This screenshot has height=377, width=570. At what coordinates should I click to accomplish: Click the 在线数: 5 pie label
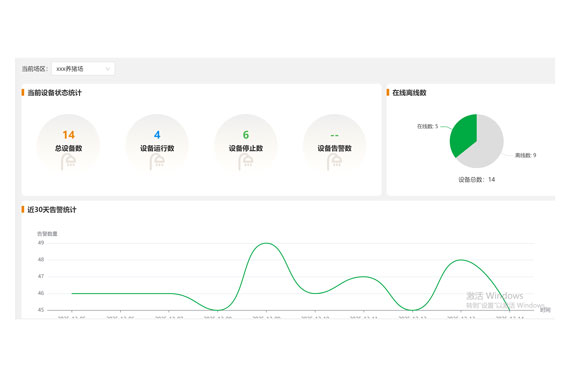coord(428,126)
